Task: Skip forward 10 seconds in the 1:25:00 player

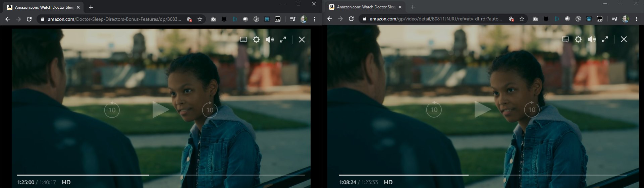Action: (210, 110)
